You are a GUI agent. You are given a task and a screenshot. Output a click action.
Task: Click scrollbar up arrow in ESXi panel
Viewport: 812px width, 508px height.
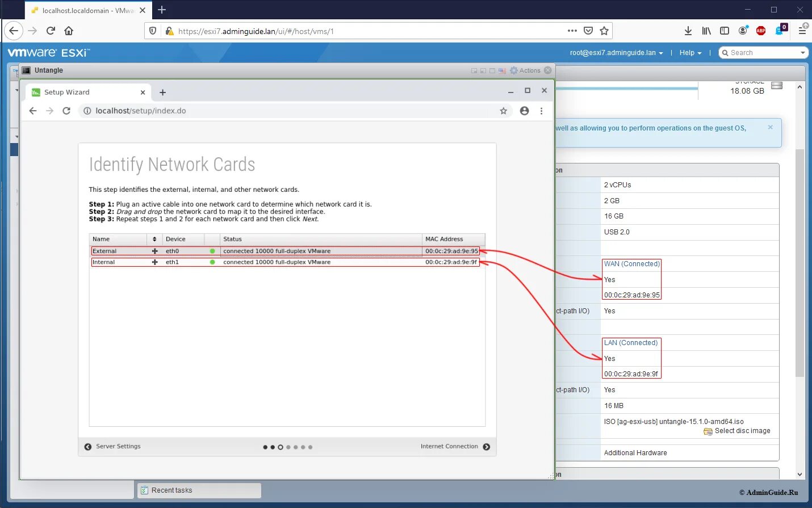[800, 87]
